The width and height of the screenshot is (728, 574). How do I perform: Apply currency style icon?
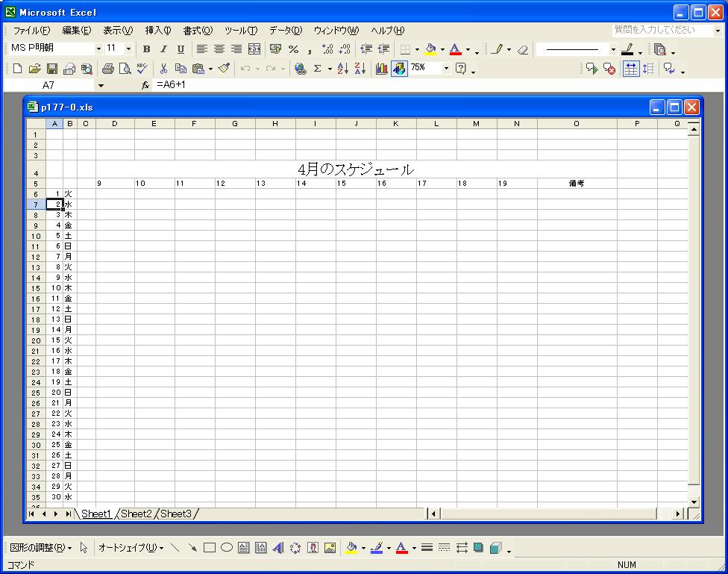[x=276, y=49]
